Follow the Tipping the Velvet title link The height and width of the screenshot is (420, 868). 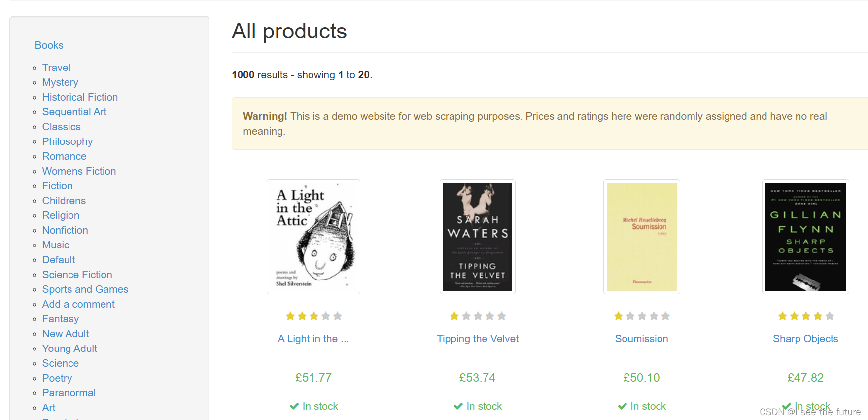pyautogui.click(x=478, y=339)
